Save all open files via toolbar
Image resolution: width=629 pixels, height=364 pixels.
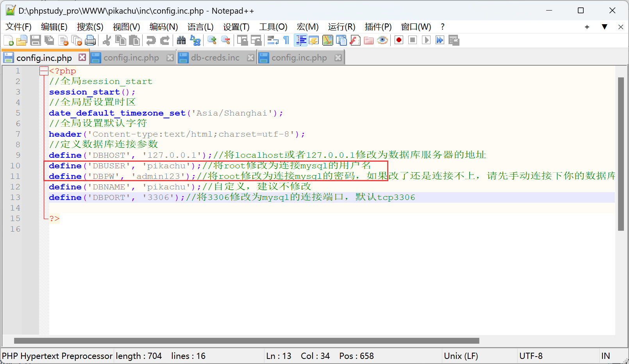point(49,40)
